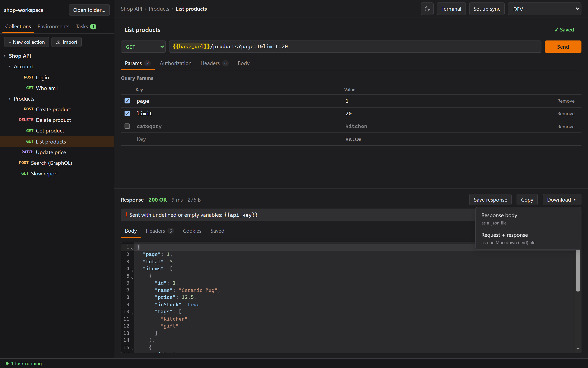Image resolution: width=588 pixels, height=368 pixels.
Task: Open the Terminal
Action: point(451,9)
